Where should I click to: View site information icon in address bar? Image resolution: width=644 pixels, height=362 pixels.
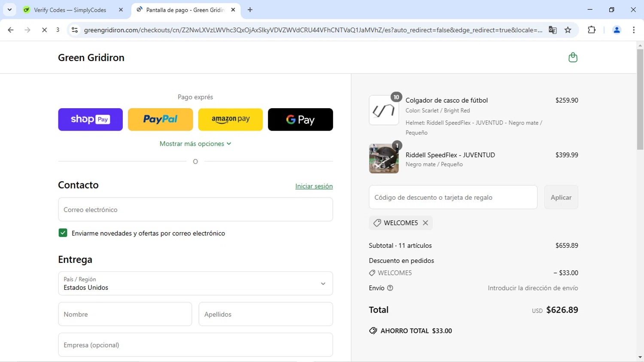point(75,30)
